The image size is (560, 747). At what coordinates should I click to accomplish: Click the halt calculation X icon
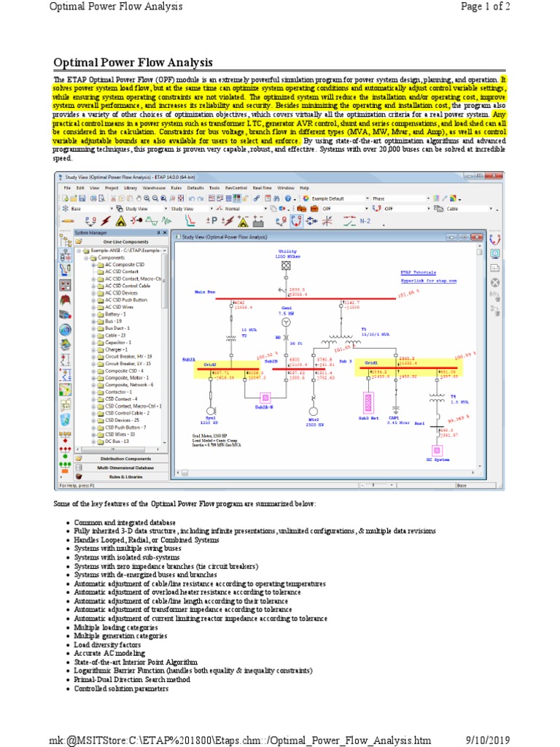pyautogui.click(x=495, y=282)
